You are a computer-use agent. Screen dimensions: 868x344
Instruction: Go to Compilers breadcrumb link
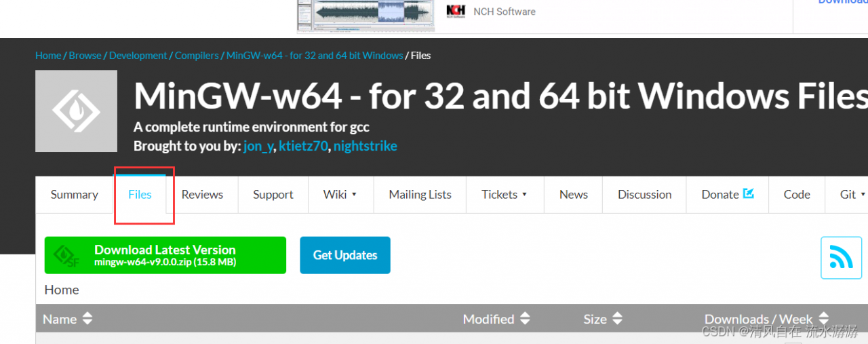pos(197,56)
